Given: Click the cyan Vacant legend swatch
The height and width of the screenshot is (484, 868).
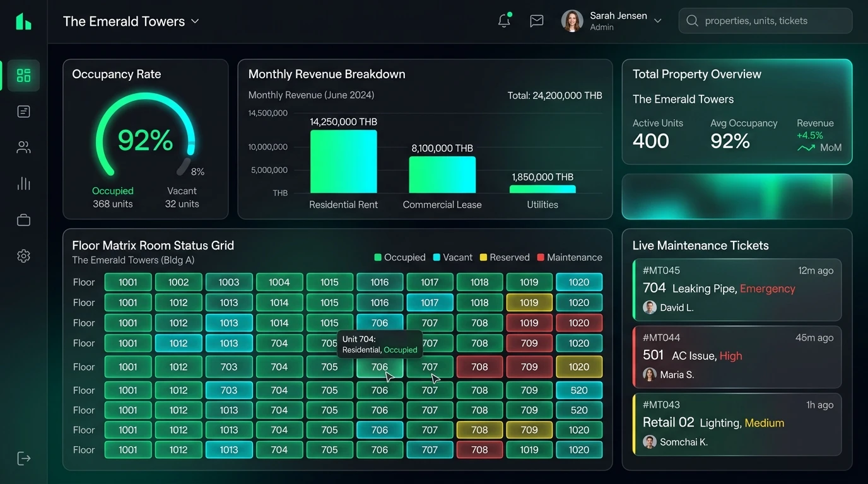Looking at the screenshot, I should tap(437, 257).
